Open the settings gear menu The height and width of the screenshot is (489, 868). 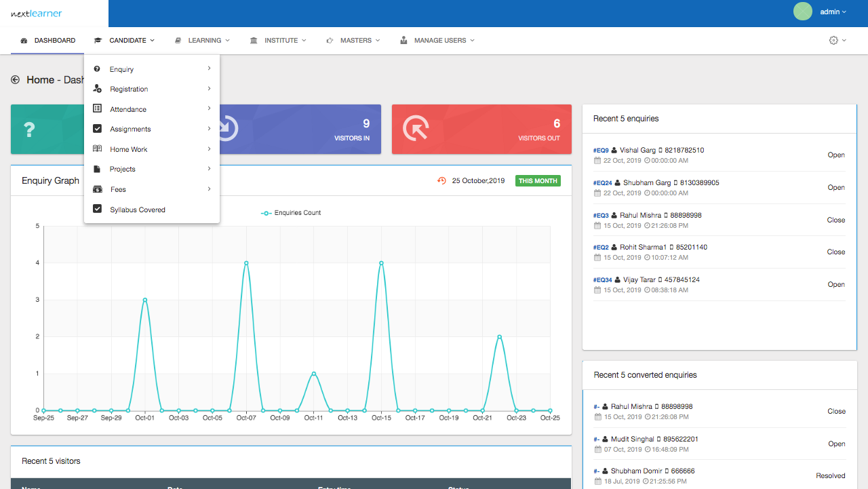click(x=837, y=41)
